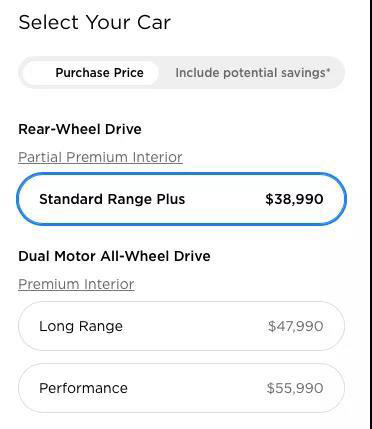The height and width of the screenshot is (429, 372).
Task: Click the Select Your Car heading
Action: 94,22
